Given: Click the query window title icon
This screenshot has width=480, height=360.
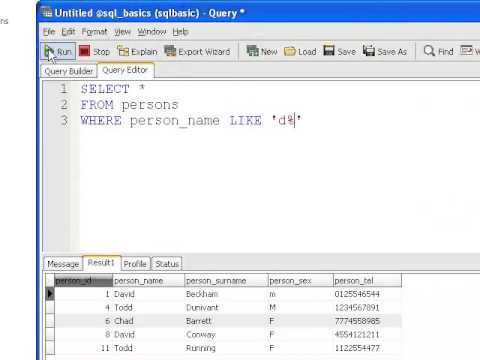Looking at the screenshot, I should click(x=47, y=13).
